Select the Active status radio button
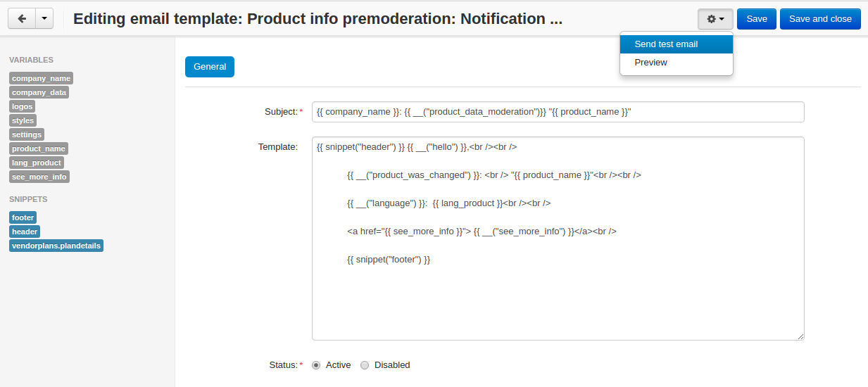The image size is (868, 387). 316,365
